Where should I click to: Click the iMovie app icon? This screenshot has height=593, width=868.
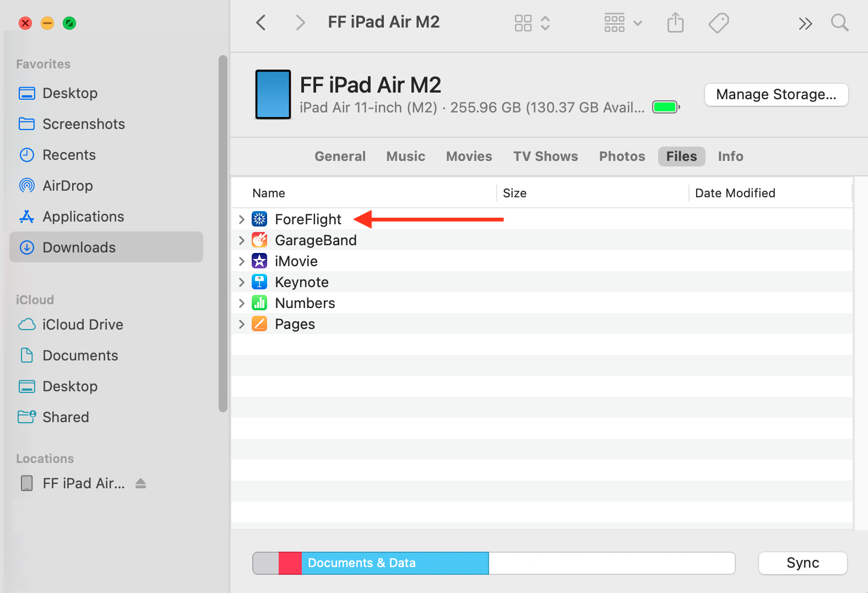pos(259,261)
